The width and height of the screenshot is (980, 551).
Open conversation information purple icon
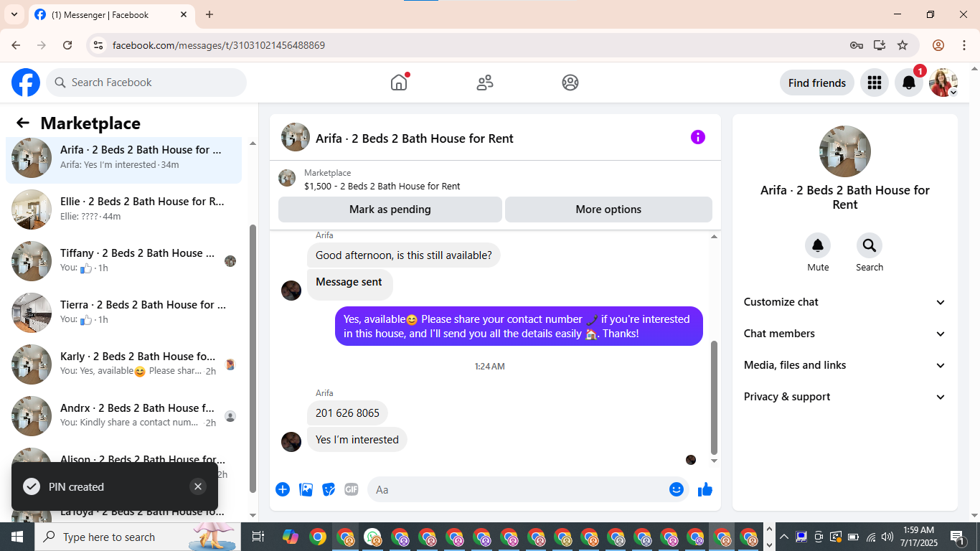tap(698, 137)
